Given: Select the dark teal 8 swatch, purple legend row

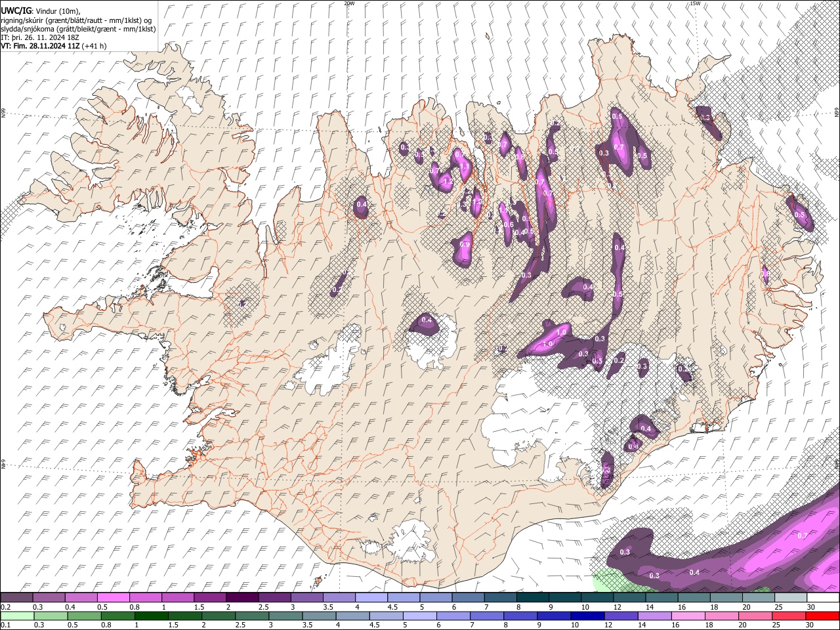Looking at the screenshot, I should 533,598.
